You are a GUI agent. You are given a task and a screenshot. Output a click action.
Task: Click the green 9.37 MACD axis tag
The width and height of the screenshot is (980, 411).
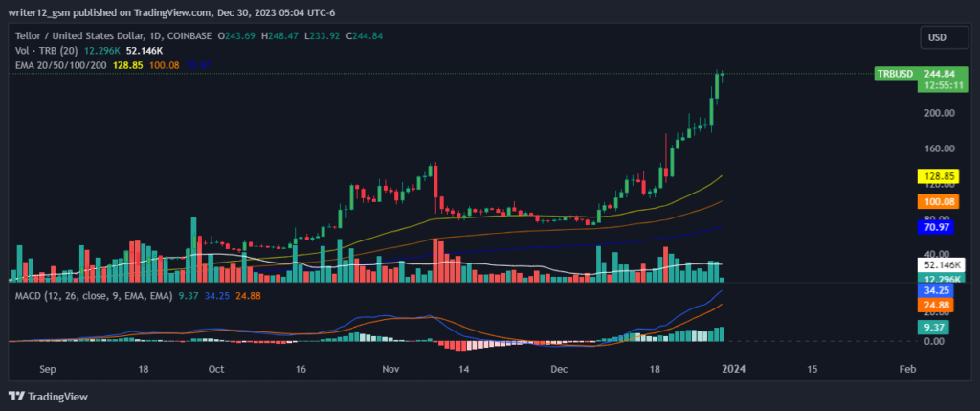pyautogui.click(x=933, y=327)
